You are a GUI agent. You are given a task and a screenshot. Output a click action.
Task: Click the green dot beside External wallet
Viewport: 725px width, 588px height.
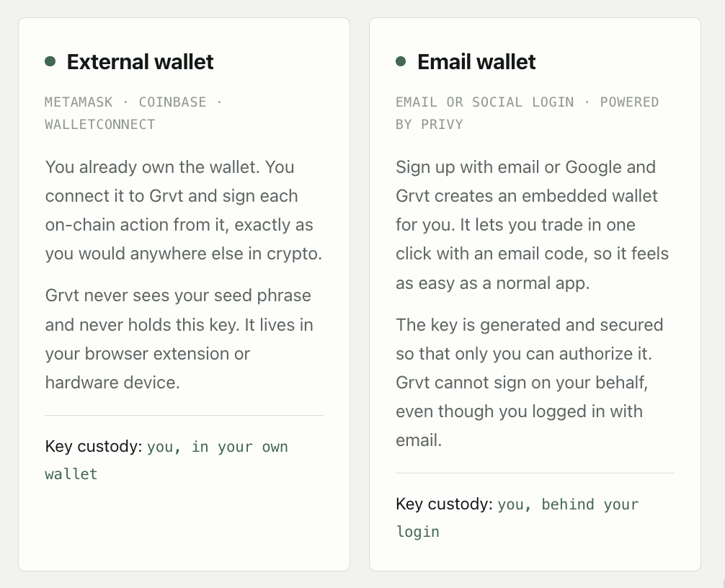50,61
